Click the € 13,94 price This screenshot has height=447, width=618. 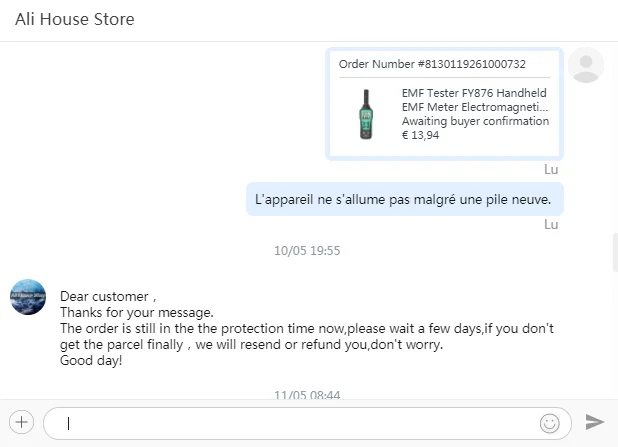click(420, 135)
